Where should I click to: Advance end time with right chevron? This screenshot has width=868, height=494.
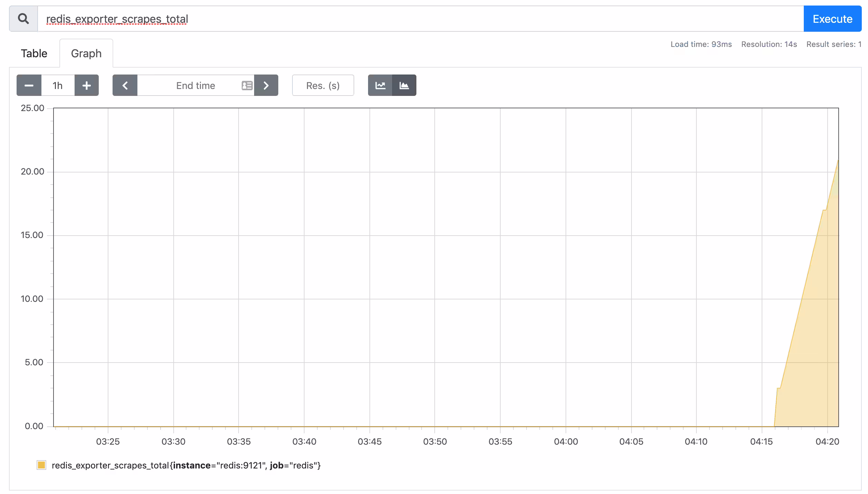tap(266, 85)
